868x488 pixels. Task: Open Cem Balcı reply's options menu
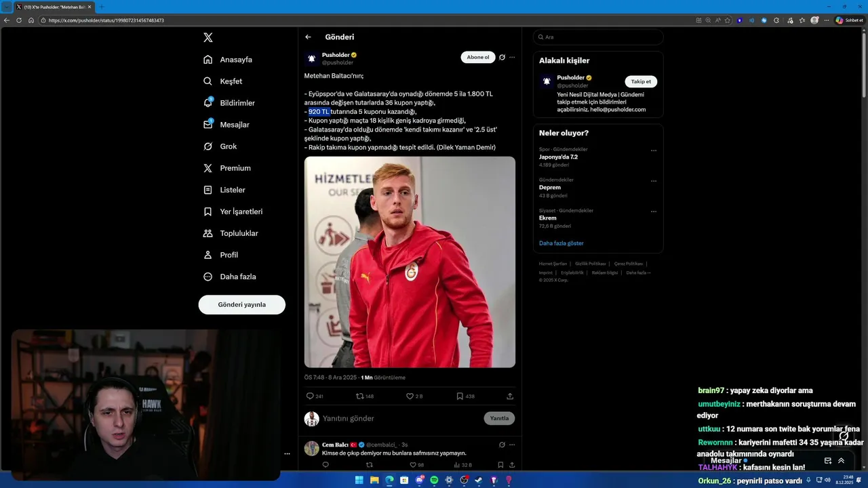point(512,445)
